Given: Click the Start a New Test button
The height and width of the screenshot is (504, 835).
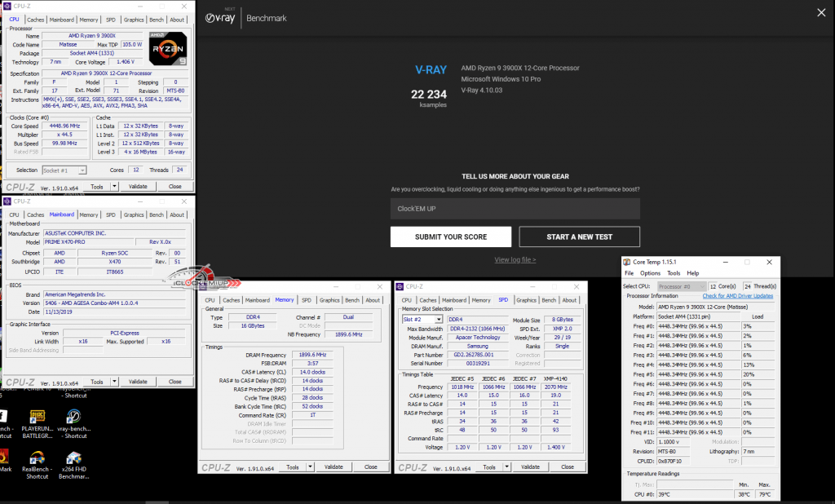Looking at the screenshot, I should (579, 237).
